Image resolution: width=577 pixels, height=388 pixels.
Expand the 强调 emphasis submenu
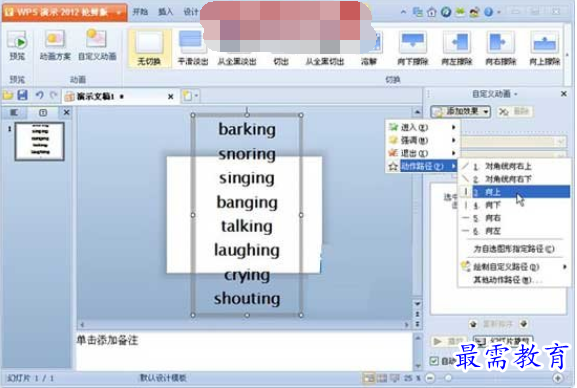click(x=422, y=140)
